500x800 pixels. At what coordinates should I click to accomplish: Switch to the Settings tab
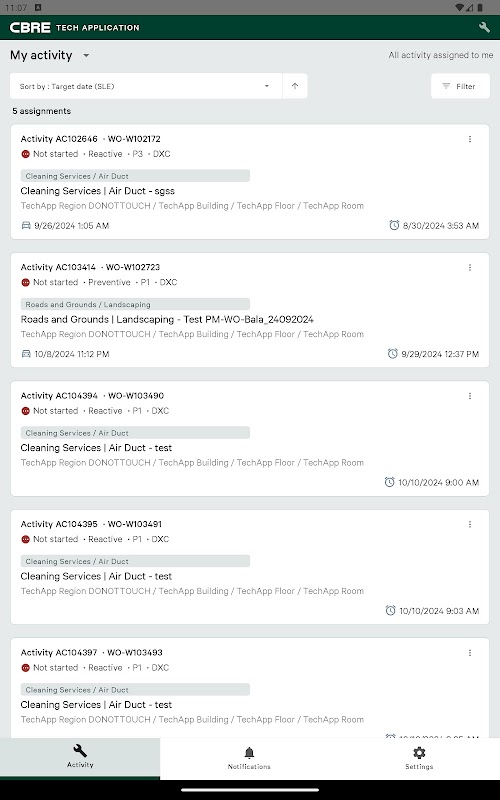419,759
